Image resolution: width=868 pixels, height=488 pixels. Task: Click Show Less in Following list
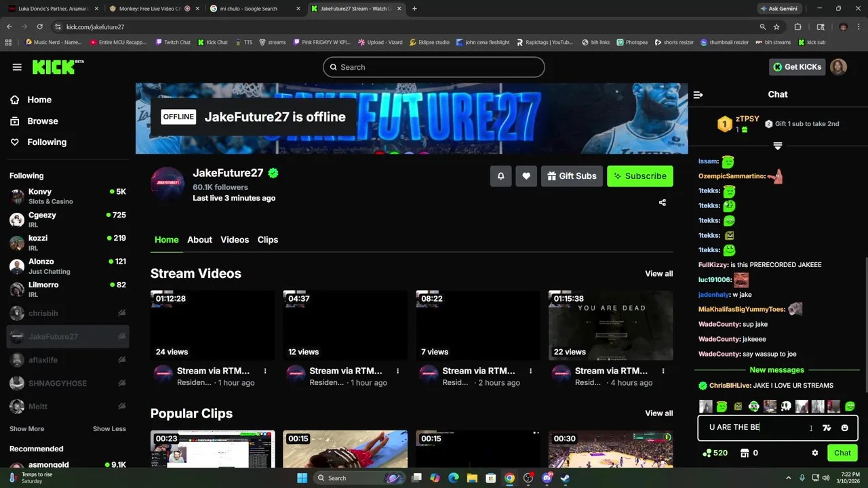(109, 429)
